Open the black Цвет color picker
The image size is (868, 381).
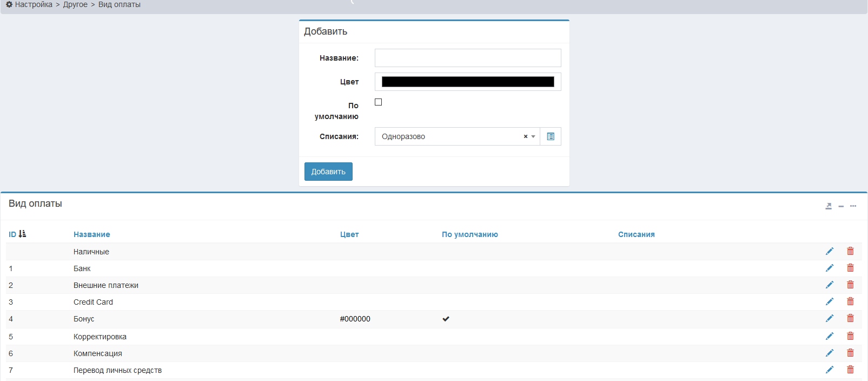(x=468, y=82)
